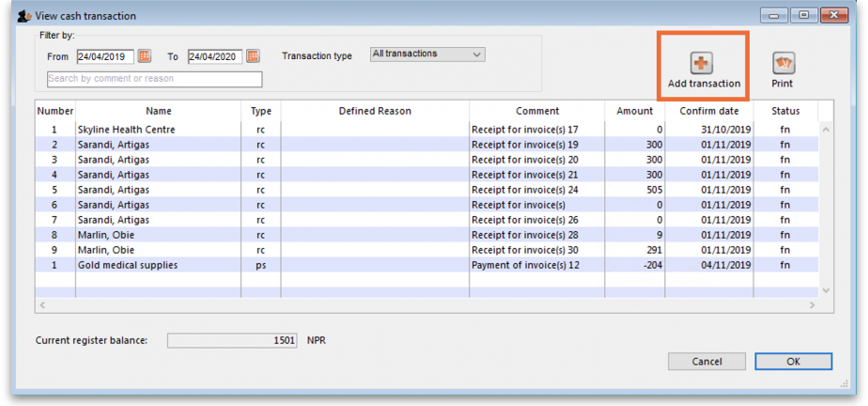Click the table's vertical scroll up arrow

(826, 130)
